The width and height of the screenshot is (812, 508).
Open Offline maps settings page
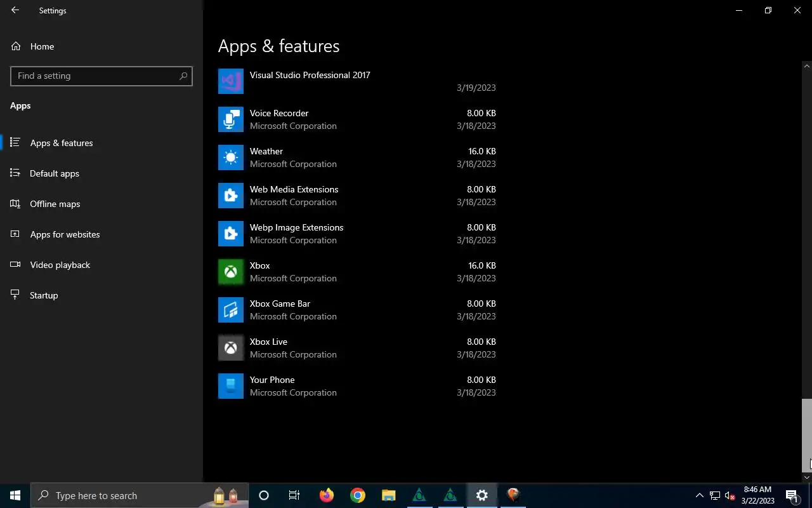coord(101,204)
